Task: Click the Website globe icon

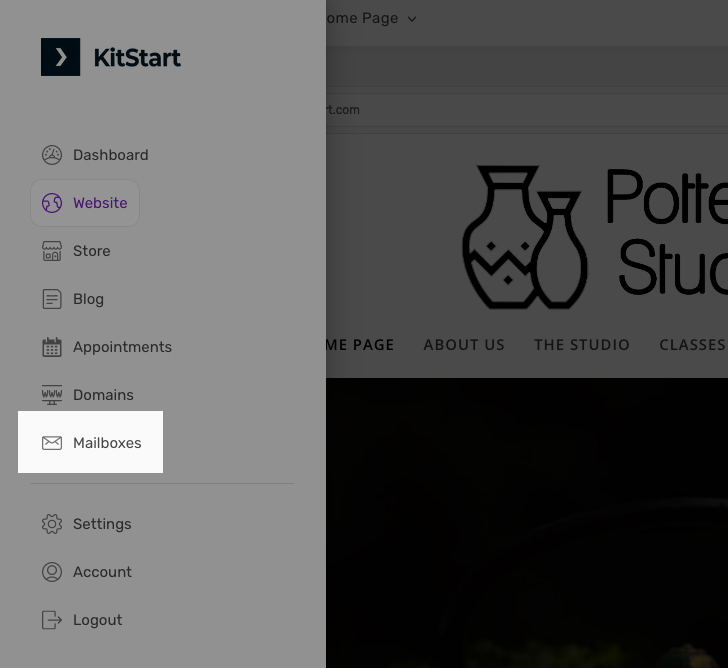Action: point(52,203)
